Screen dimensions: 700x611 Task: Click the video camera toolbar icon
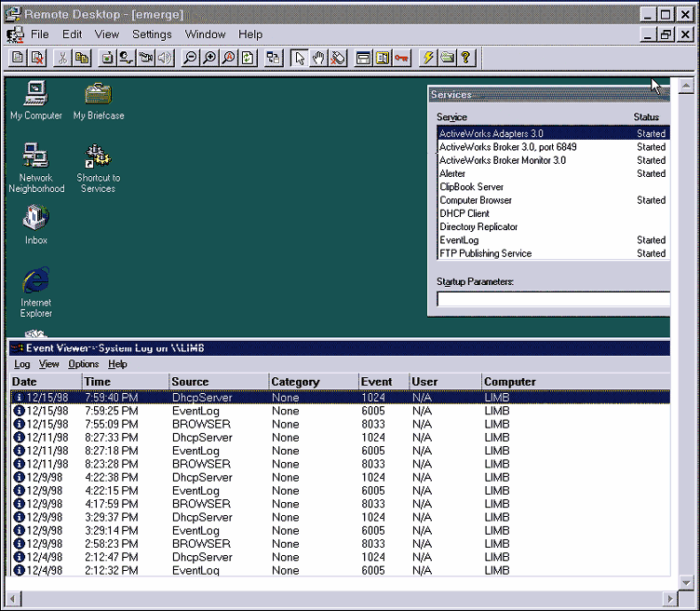pyautogui.click(x=145, y=58)
